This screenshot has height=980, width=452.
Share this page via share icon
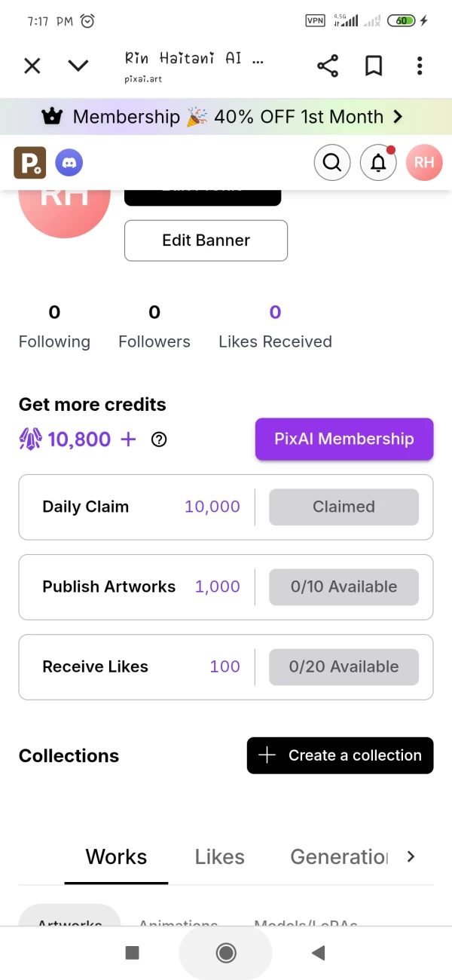[328, 66]
